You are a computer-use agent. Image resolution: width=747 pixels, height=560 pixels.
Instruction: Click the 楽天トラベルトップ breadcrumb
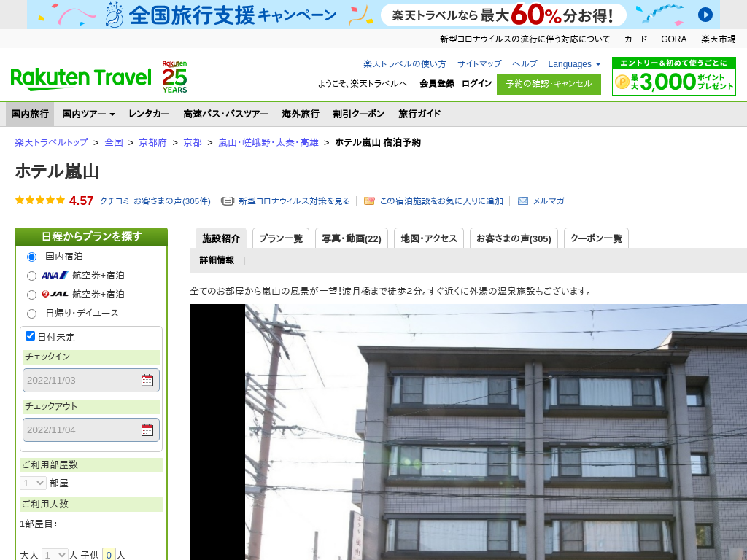click(x=52, y=142)
